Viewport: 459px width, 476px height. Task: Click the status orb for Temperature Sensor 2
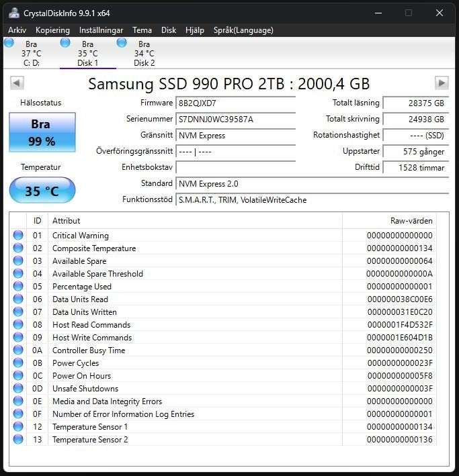click(x=18, y=439)
